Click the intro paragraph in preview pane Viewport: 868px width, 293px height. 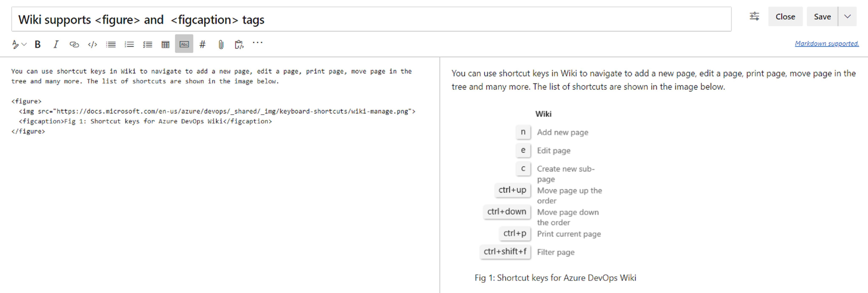point(653,80)
